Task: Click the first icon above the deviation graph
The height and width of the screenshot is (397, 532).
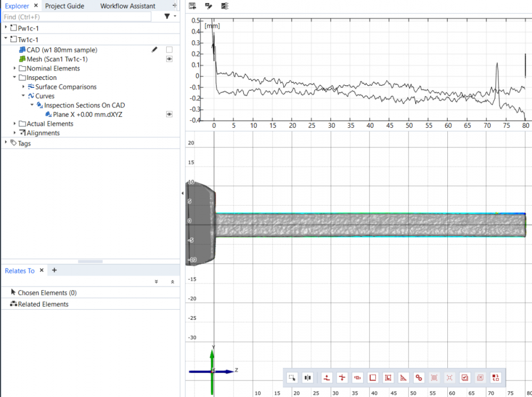Action: (x=192, y=6)
